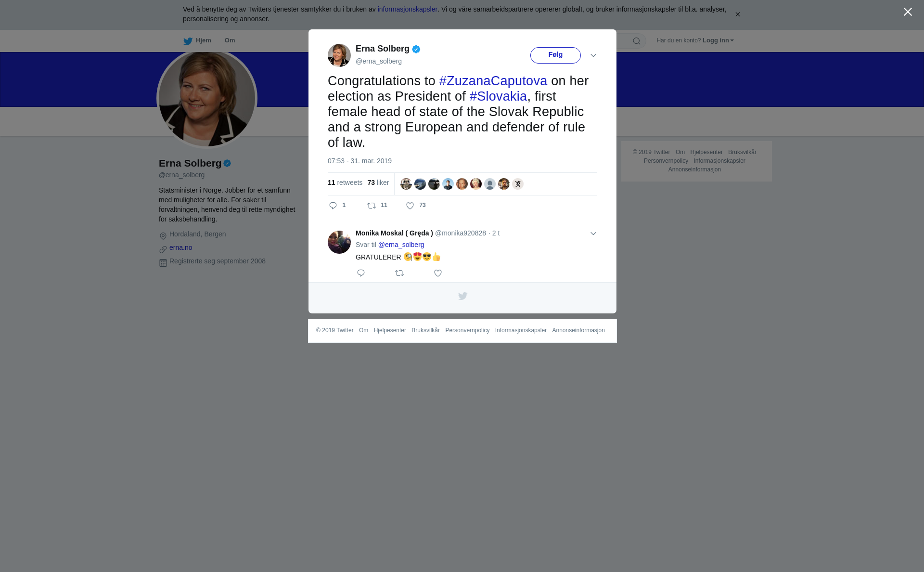
Task: Open options chevron on Monika Moskal's reply
Action: (593, 234)
